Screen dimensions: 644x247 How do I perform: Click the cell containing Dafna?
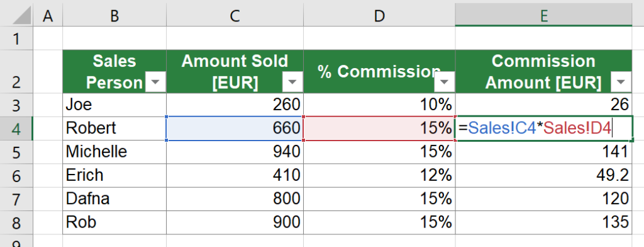(x=114, y=199)
